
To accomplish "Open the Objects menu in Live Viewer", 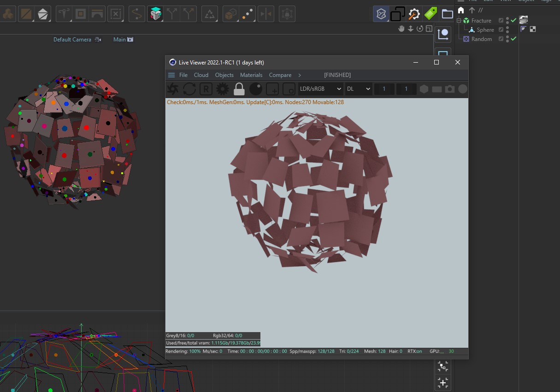I will [x=224, y=75].
